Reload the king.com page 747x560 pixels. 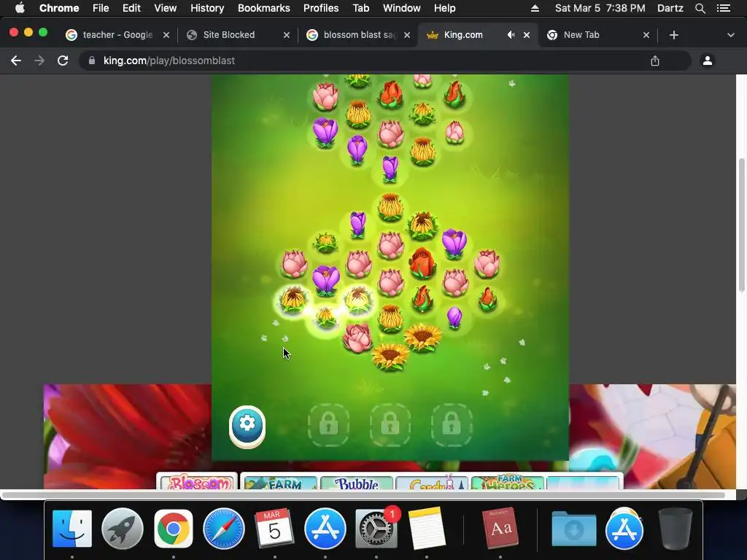click(63, 61)
